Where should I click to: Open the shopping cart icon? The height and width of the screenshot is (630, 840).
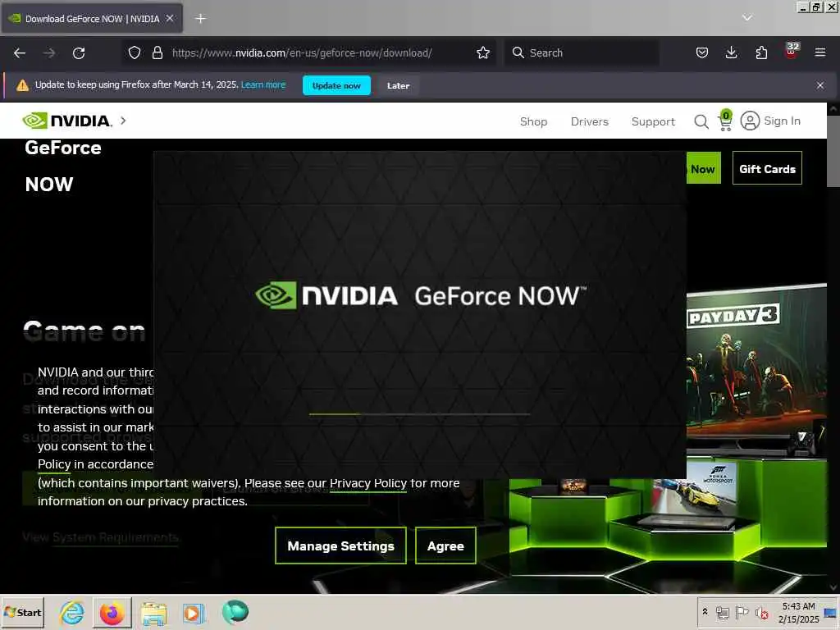click(x=725, y=121)
